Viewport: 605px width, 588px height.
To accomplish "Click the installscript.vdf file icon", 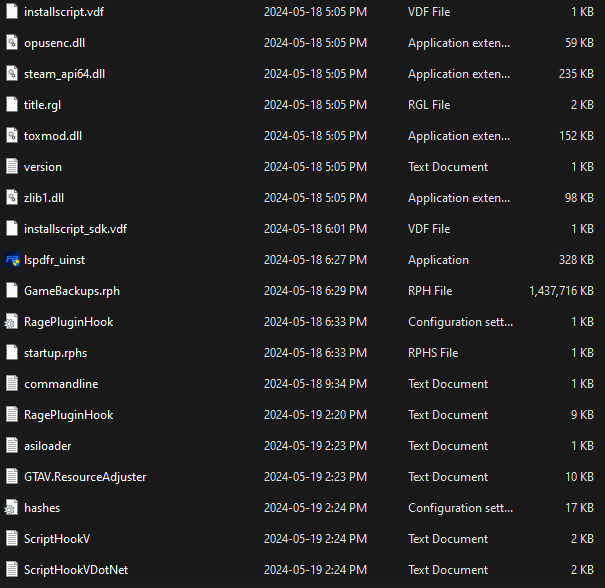I will (12, 12).
